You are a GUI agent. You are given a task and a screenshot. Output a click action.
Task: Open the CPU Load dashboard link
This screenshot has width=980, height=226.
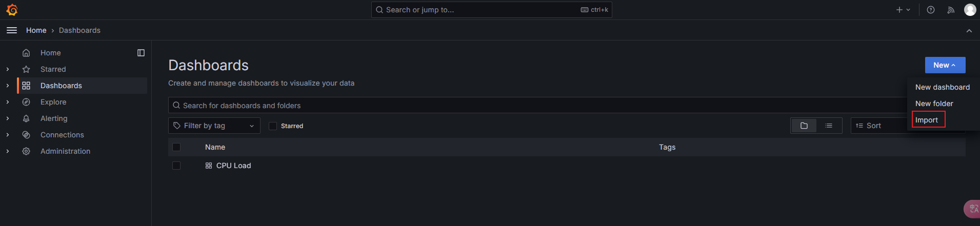(x=233, y=166)
